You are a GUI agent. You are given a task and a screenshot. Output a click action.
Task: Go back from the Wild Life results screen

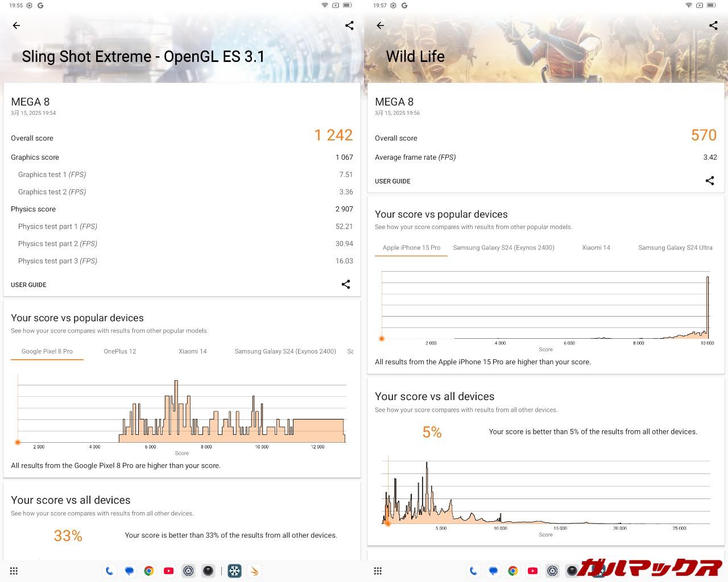coord(380,26)
